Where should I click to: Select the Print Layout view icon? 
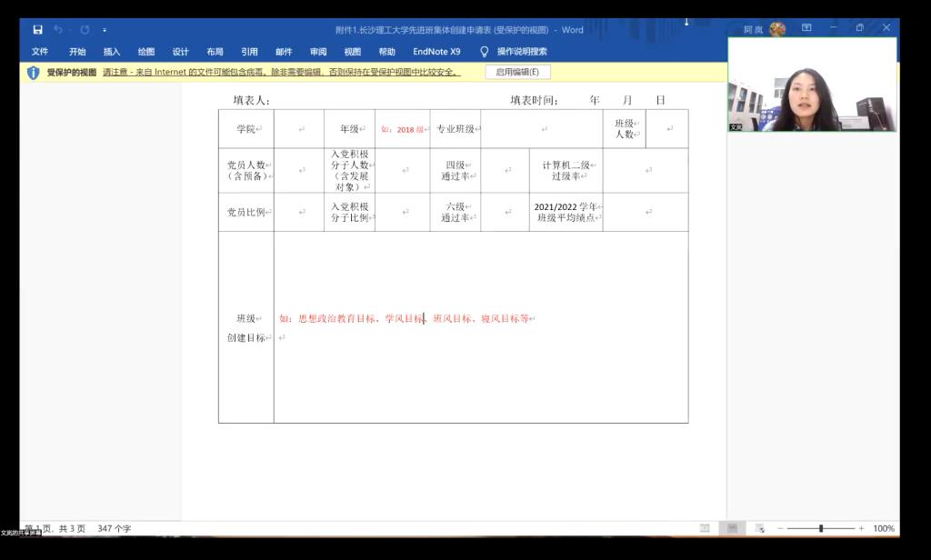[732, 528]
